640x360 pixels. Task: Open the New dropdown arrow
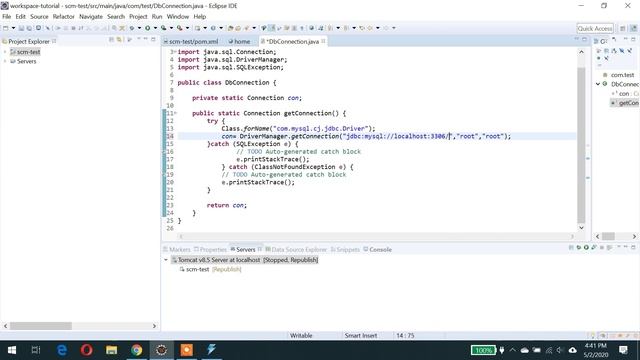coord(13,28)
